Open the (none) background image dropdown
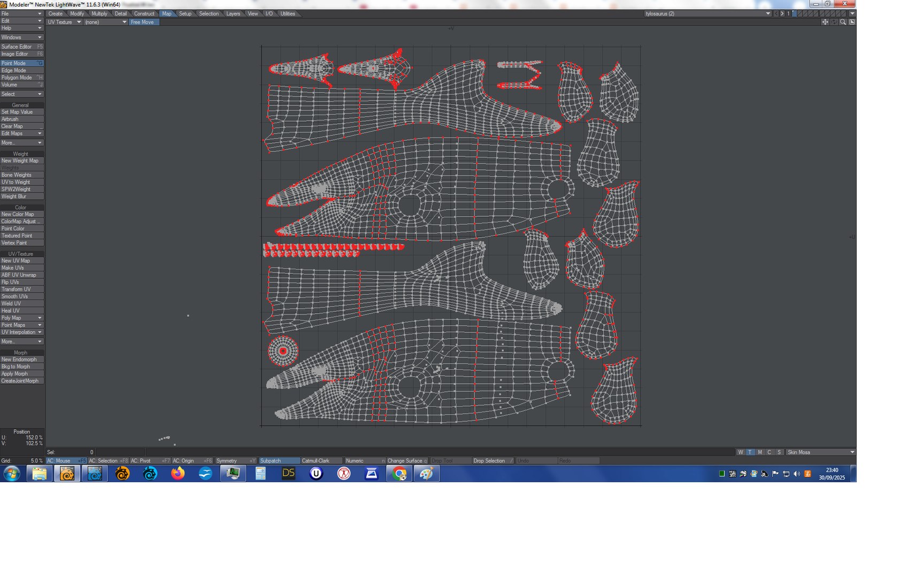The height and width of the screenshot is (578, 924). click(x=105, y=22)
